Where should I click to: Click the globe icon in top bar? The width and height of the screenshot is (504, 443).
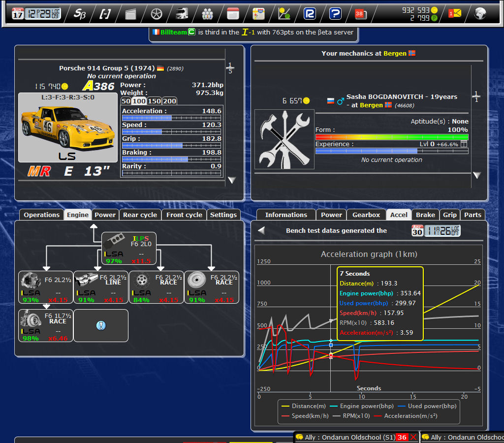[x=480, y=13]
